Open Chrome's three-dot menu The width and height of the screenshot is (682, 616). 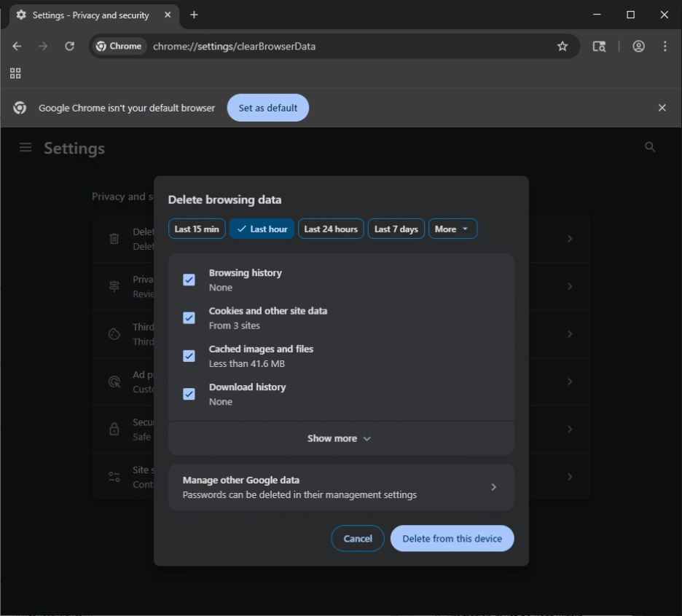click(665, 46)
